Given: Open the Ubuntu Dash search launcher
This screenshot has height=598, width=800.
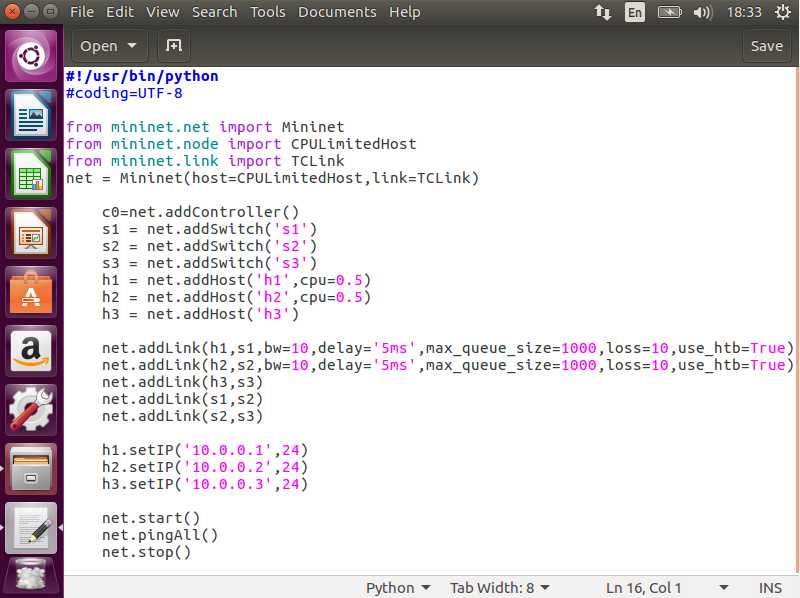Looking at the screenshot, I should click(31, 56).
